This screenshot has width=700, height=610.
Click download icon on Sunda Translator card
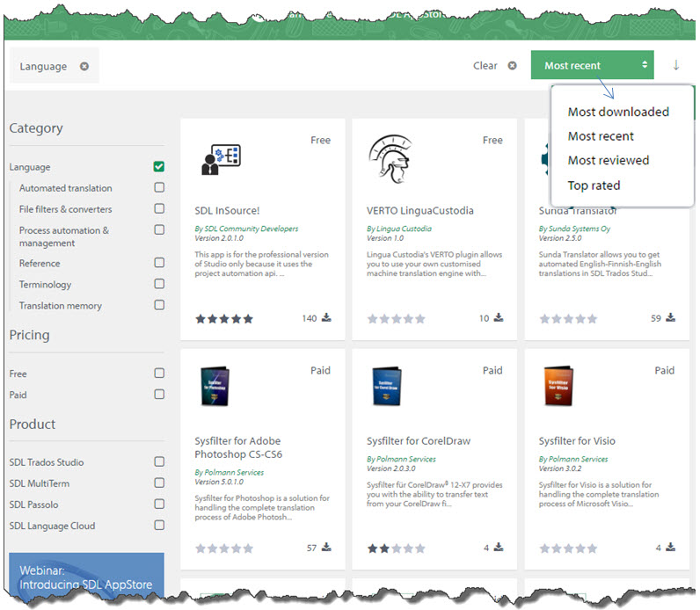670,317
